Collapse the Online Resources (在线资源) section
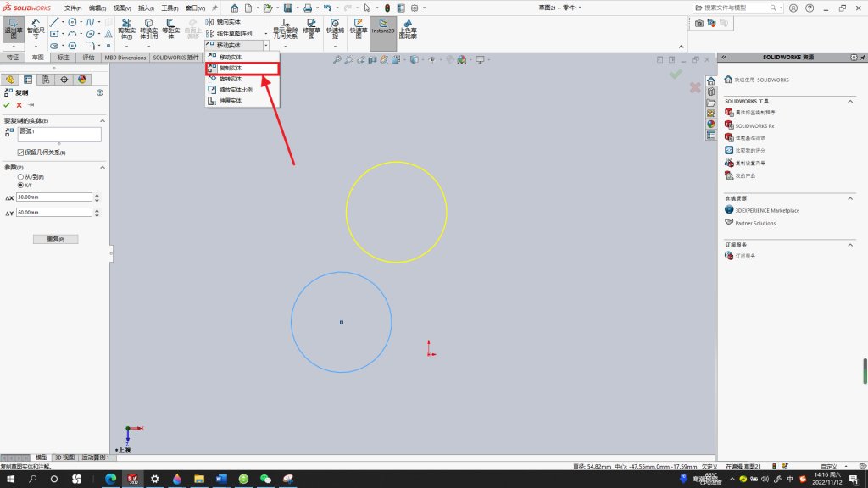Image resolution: width=868 pixels, height=488 pixels. click(x=850, y=198)
